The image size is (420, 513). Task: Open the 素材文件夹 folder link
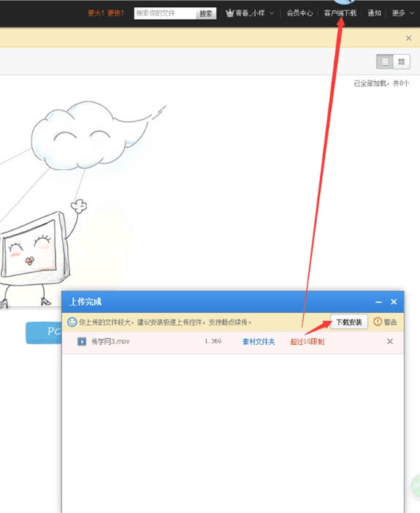259,341
